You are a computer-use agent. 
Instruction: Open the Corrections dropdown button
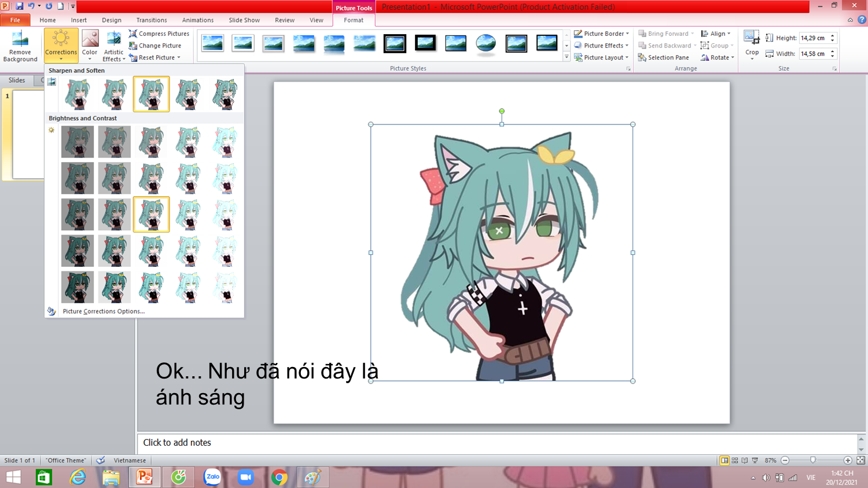click(x=61, y=46)
